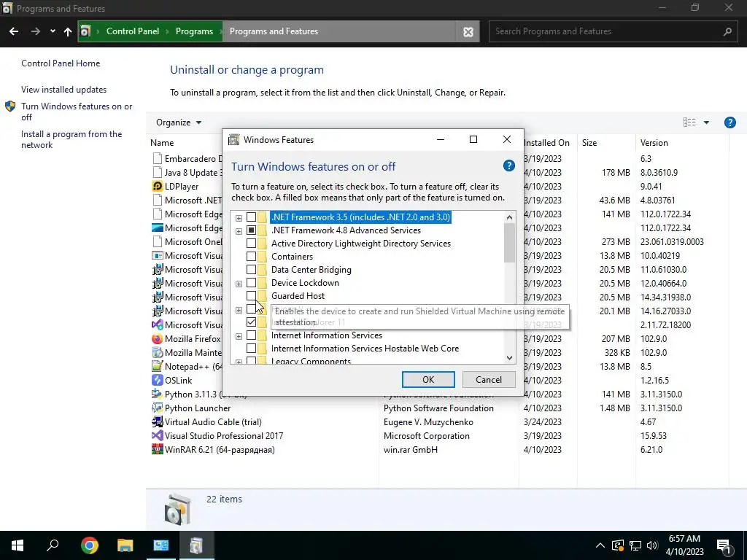Image resolution: width=747 pixels, height=560 pixels.
Task: Click the Microsoft Edge program icon below Microsoft .NET
Action: coord(158,214)
